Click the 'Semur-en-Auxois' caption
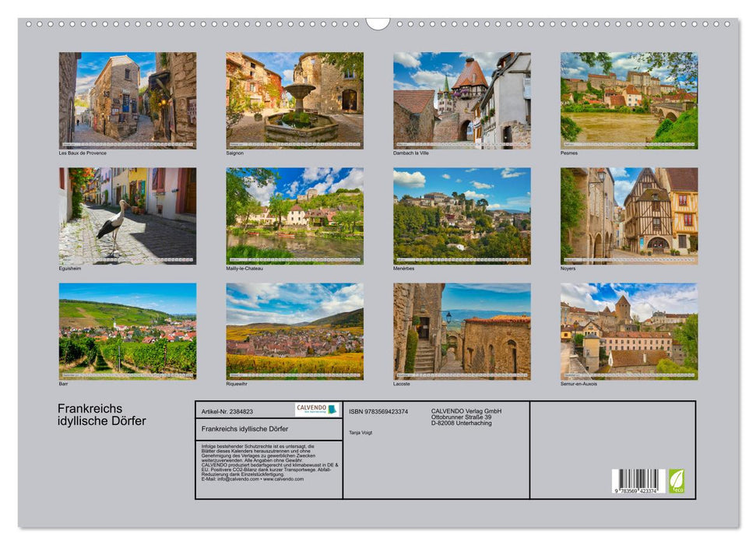The height and width of the screenshot is (545, 756). point(578,384)
